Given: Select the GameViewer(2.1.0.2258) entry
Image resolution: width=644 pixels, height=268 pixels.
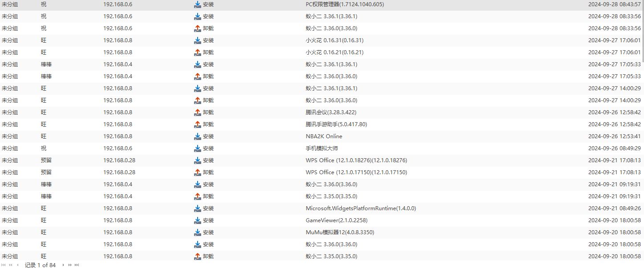Looking at the screenshot, I should pyautogui.click(x=336, y=220).
